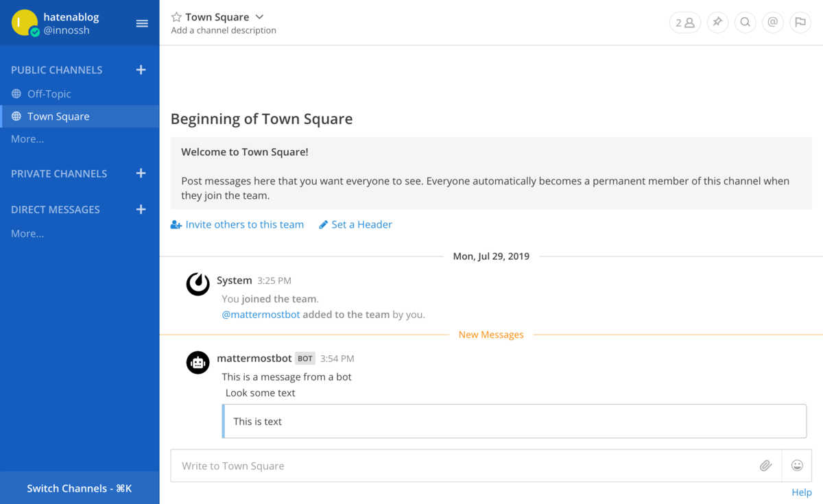
Task: Click the 3:54 PM message timestamp
Action: [x=337, y=359]
